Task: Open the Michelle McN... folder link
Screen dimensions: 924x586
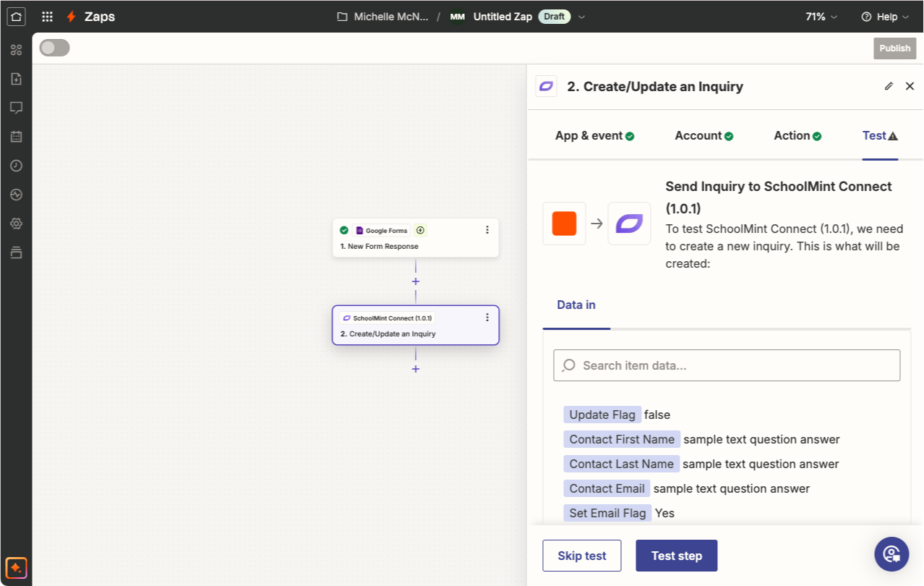Action: [x=391, y=17]
